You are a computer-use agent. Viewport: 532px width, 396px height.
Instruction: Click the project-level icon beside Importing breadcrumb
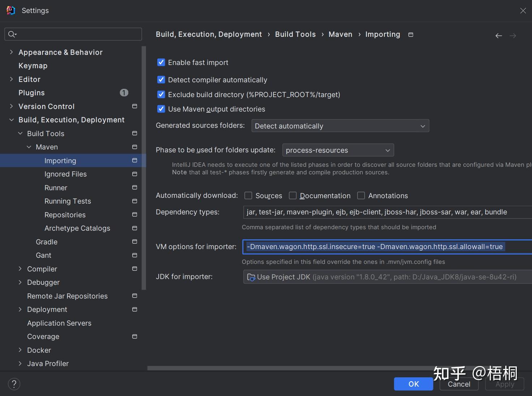tap(411, 35)
